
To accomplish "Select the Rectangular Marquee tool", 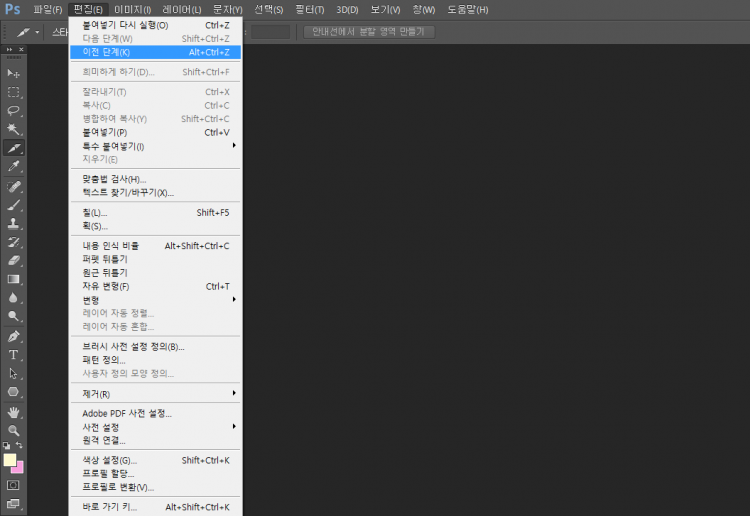I will tap(14, 92).
